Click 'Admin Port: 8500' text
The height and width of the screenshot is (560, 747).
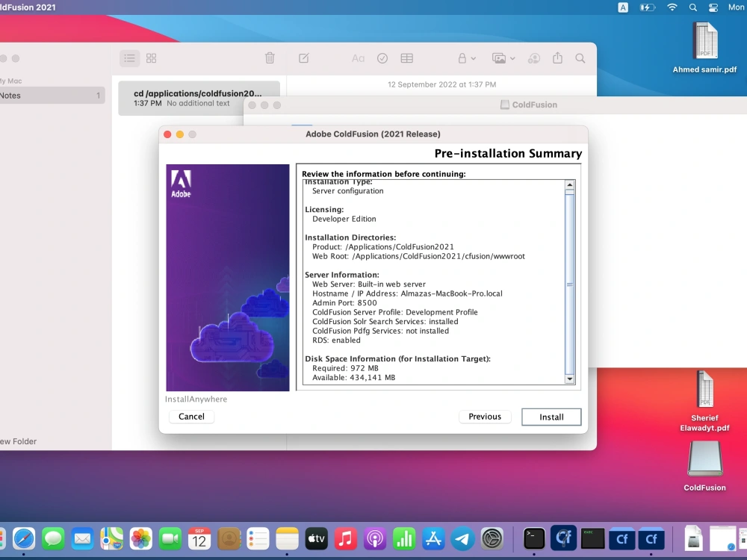point(344,303)
